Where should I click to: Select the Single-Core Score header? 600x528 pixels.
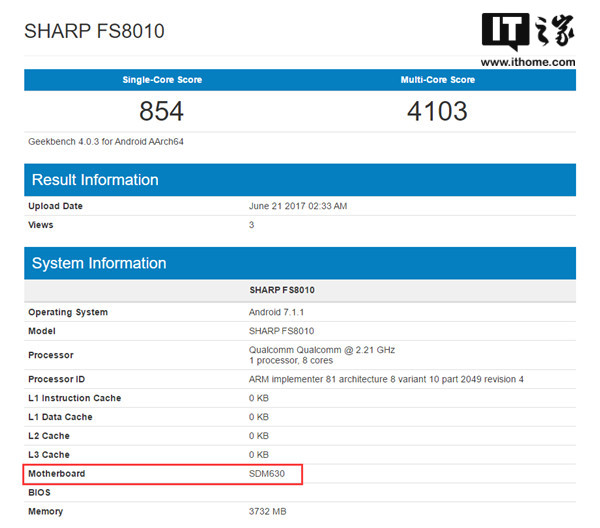[x=162, y=80]
